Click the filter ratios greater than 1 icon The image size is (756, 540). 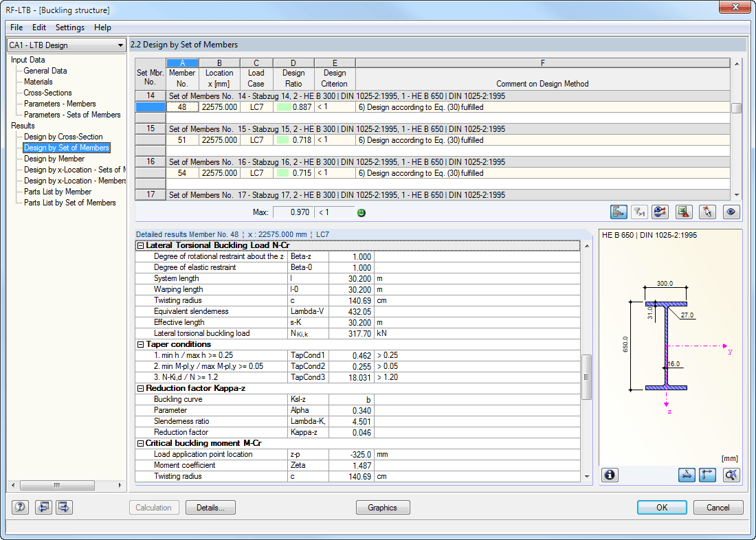pos(639,212)
